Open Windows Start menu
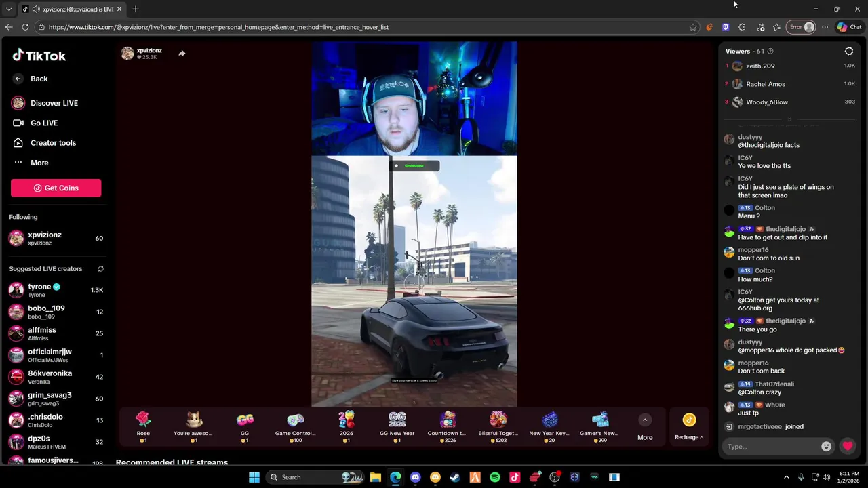This screenshot has height=488, width=868. click(x=254, y=477)
